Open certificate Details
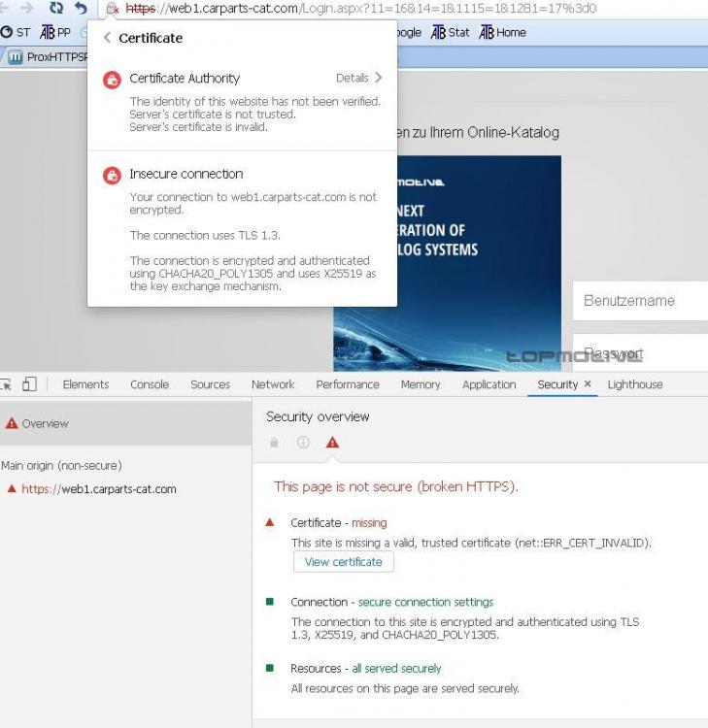Image resolution: width=708 pixels, height=728 pixels. point(353,78)
